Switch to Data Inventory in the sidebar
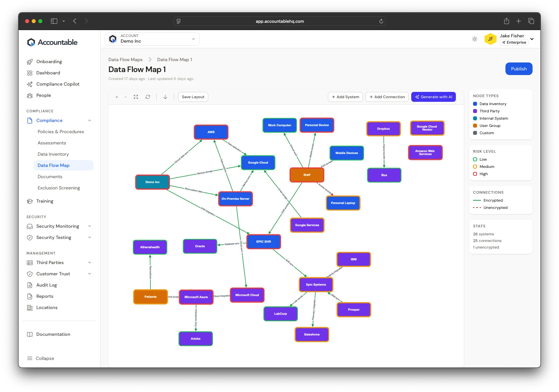The width and height of the screenshot is (559, 392). coord(53,154)
